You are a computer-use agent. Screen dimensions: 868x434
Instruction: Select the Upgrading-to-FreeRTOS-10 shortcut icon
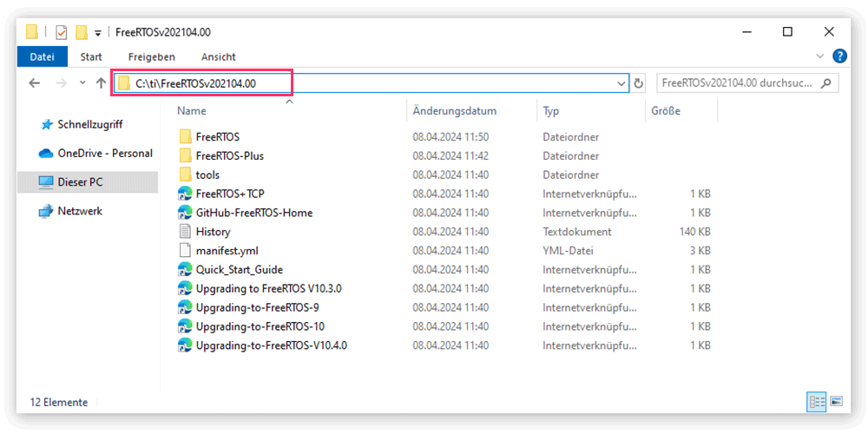click(x=184, y=326)
